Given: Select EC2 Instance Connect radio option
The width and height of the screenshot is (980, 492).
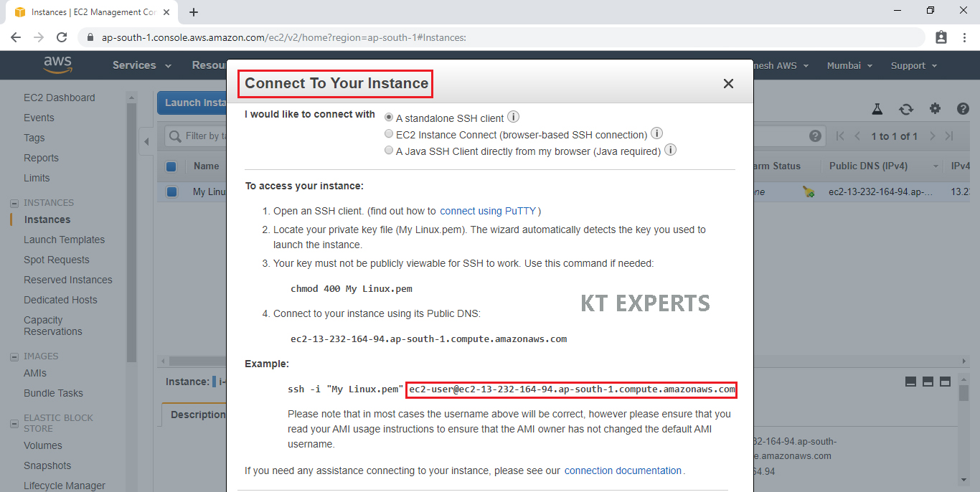Looking at the screenshot, I should (389, 134).
